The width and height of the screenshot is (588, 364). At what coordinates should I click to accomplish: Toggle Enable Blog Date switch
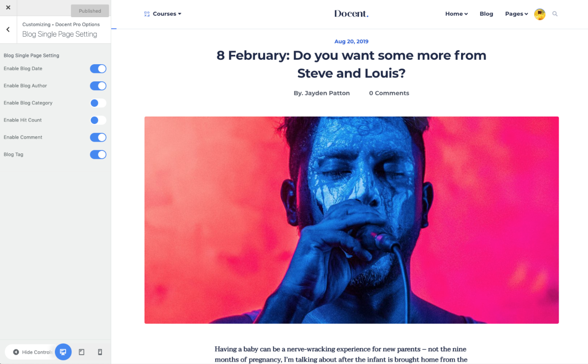point(98,69)
